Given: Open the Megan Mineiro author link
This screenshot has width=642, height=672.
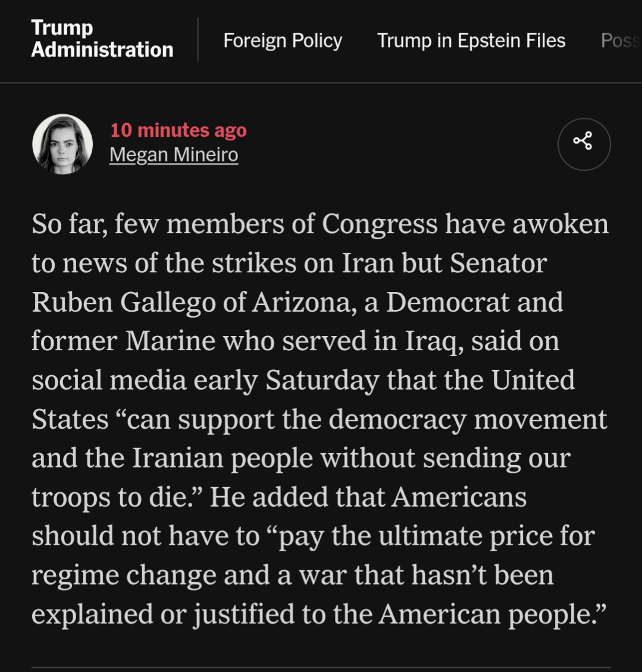Looking at the screenshot, I should click(174, 155).
